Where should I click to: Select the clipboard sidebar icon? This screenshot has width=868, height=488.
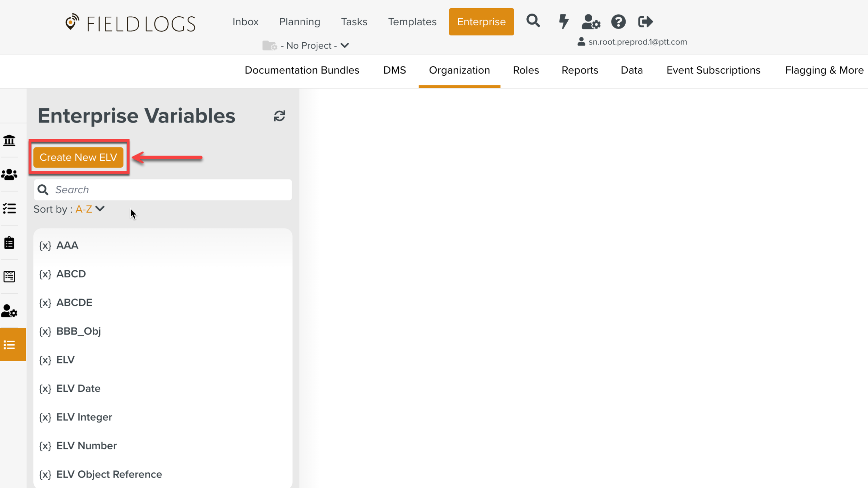pyautogui.click(x=9, y=243)
